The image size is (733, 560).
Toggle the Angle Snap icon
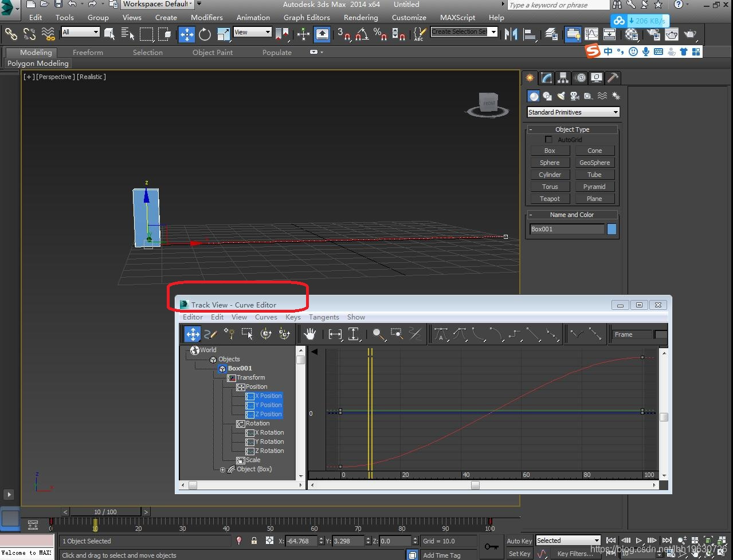[362, 34]
